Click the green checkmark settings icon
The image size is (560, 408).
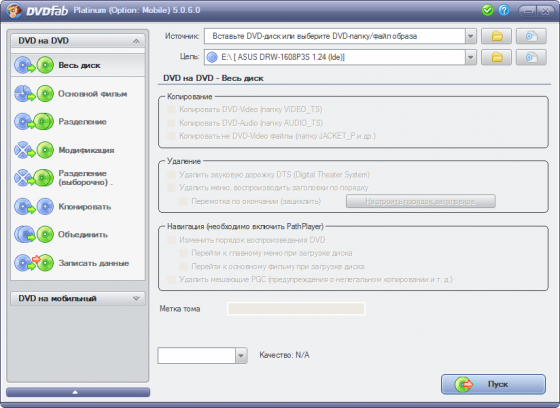click(x=487, y=10)
